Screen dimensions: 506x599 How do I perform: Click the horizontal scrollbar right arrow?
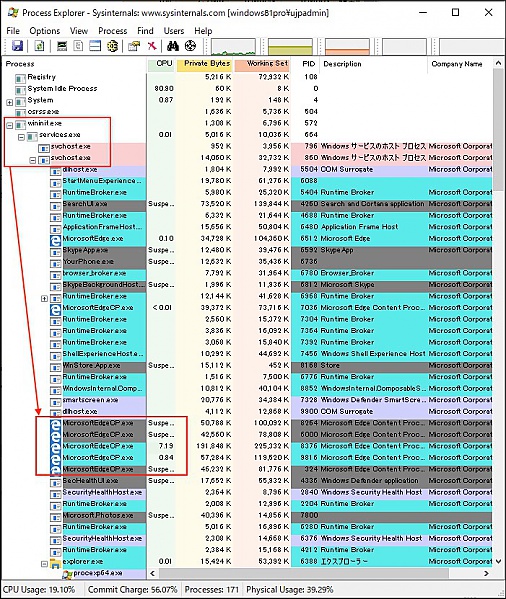pos(486,573)
